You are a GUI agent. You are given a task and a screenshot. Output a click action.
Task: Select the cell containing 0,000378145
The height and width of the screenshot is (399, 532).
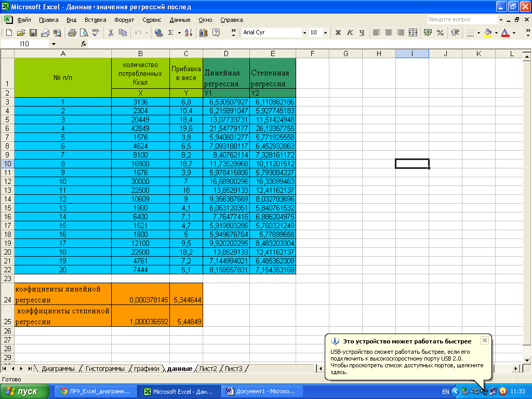point(140,294)
